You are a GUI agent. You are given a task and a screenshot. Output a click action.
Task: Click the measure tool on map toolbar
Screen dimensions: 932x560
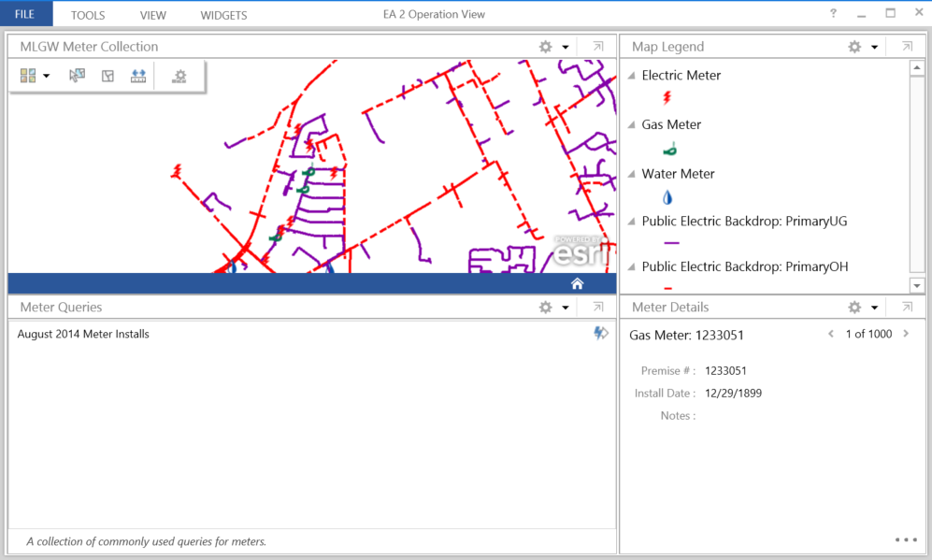pos(138,76)
